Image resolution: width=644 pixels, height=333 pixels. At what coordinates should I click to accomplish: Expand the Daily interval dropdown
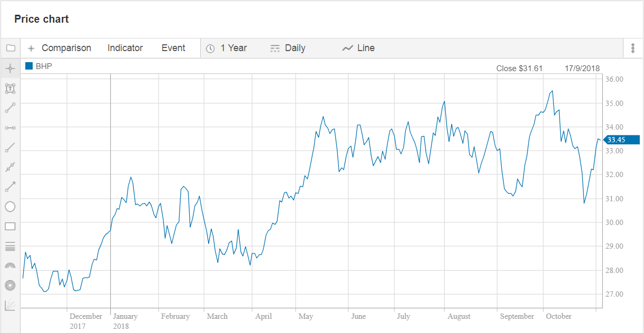click(288, 48)
